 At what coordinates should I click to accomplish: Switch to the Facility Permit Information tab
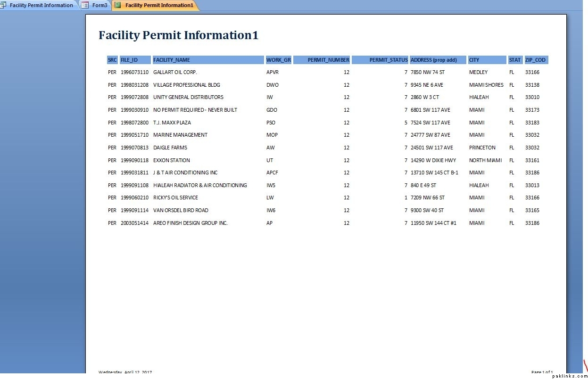pos(41,5)
